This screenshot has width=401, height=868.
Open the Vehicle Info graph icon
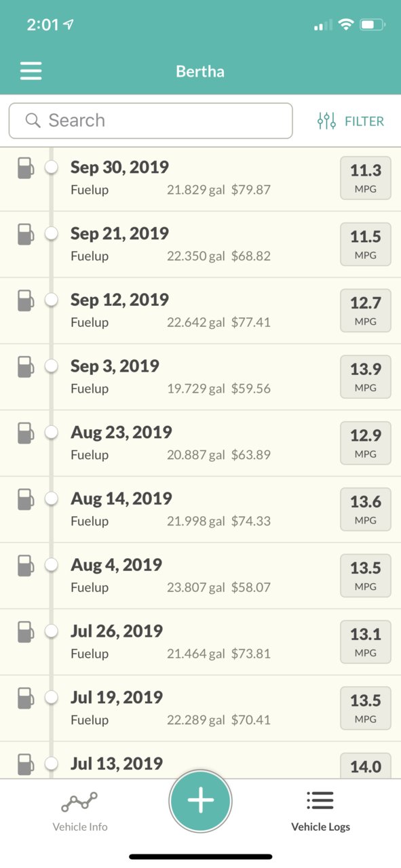[x=79, y=802]
